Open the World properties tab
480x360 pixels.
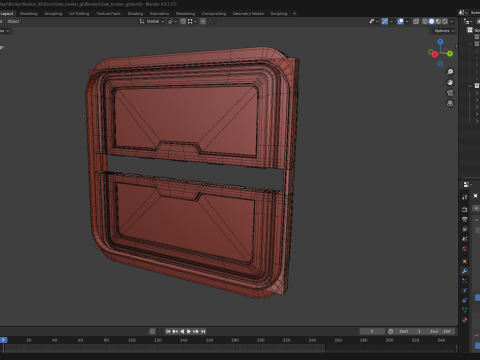tap(465, 249)
